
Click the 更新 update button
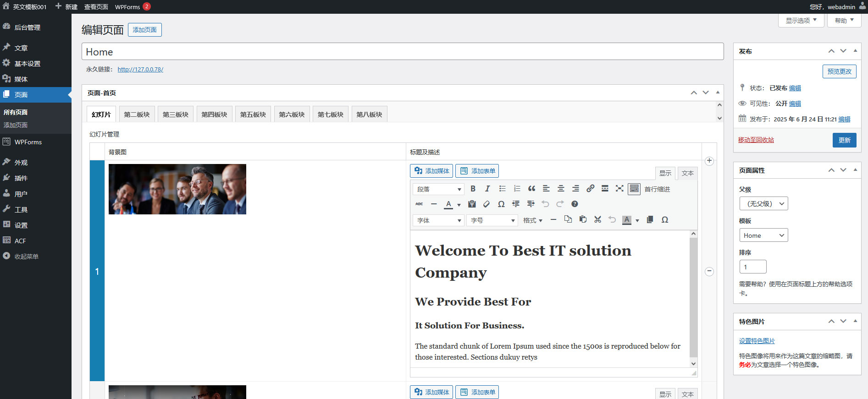coord(844,140)
